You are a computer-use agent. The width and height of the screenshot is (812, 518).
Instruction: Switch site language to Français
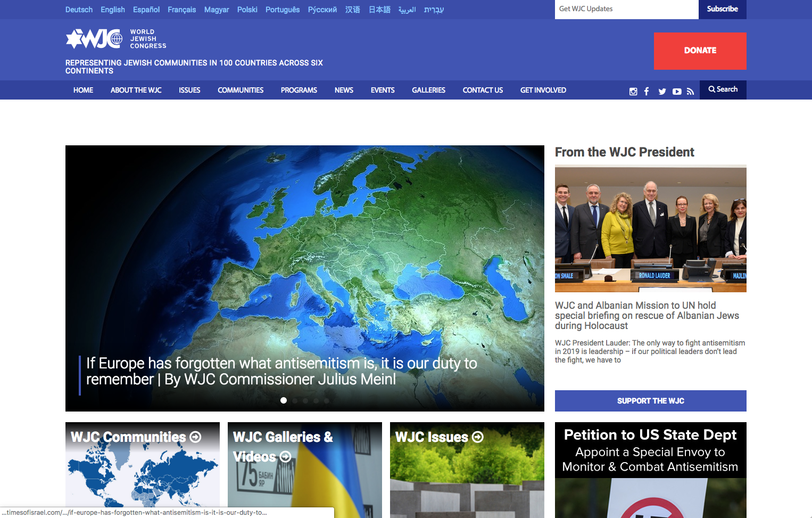pos(181,10)
